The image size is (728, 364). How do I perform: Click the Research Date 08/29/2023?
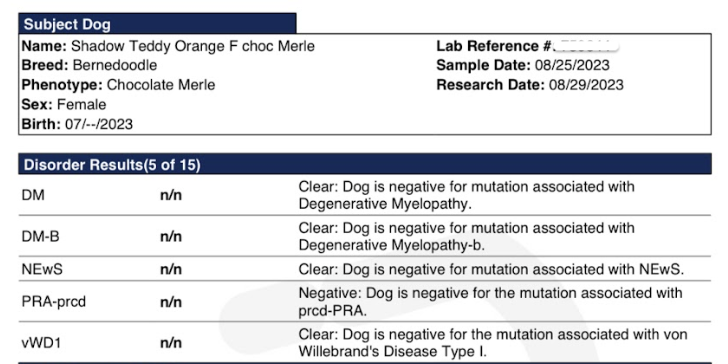pyautogui.click(x=586, y=85)
